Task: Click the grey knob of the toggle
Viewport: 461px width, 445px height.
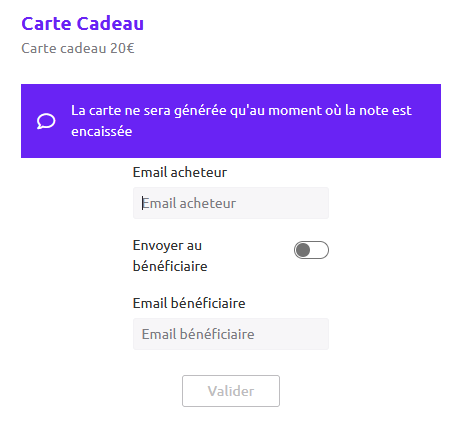Action: click(x=303, y=250)
